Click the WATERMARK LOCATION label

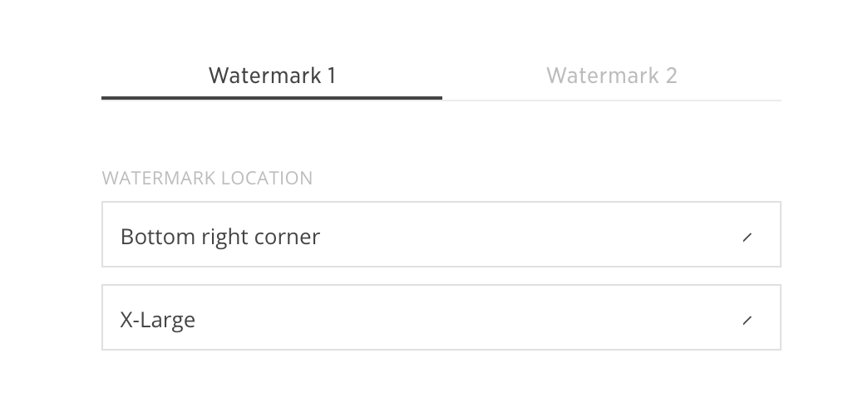(207, 178)
